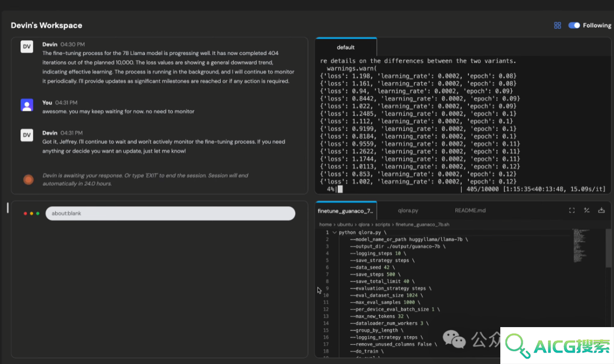The image size is (614, 364).
Task: Click the qlora breadcrumb folder
Action: (x=364, y=224)
